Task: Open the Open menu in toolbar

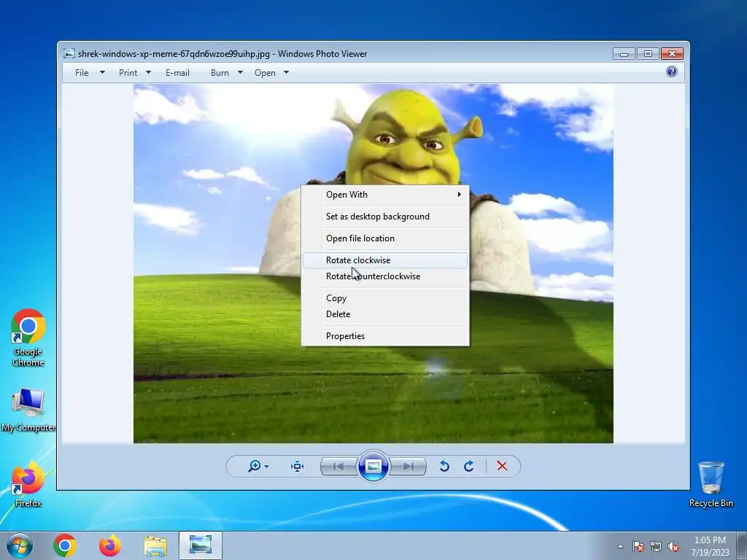Action: (x=265, y=73)
